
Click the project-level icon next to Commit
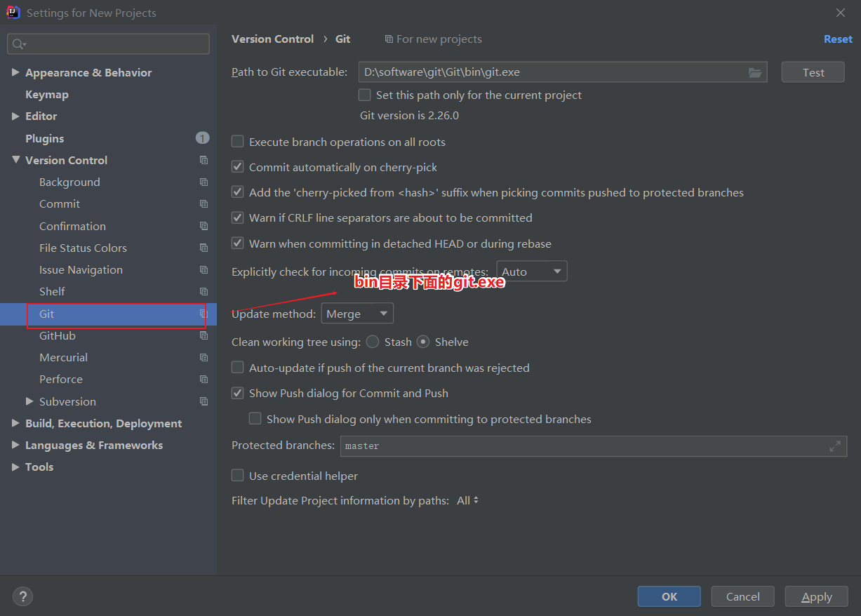(x=203, y=203)
